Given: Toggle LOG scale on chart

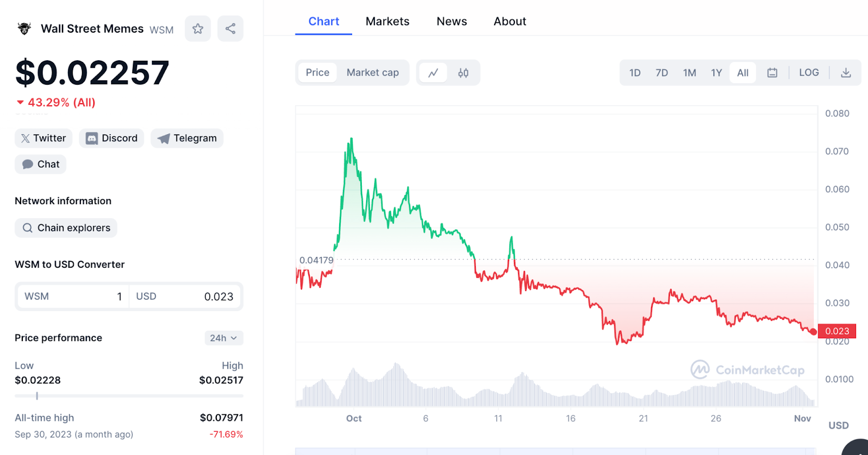Looking at the screenshot, I should tap(809, 73).
